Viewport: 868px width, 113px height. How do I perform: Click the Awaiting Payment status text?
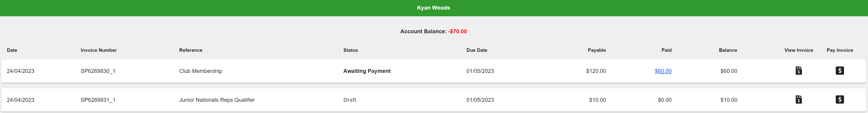(x=367, y=71)
